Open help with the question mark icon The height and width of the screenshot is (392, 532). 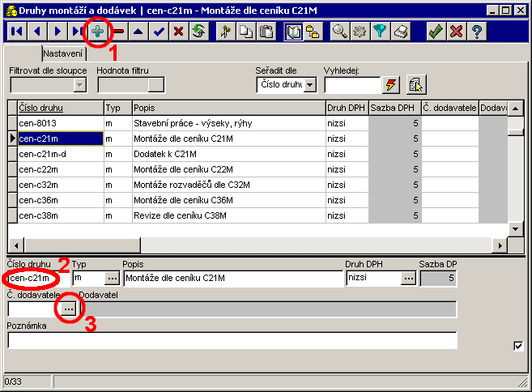[x=477, y=32]
